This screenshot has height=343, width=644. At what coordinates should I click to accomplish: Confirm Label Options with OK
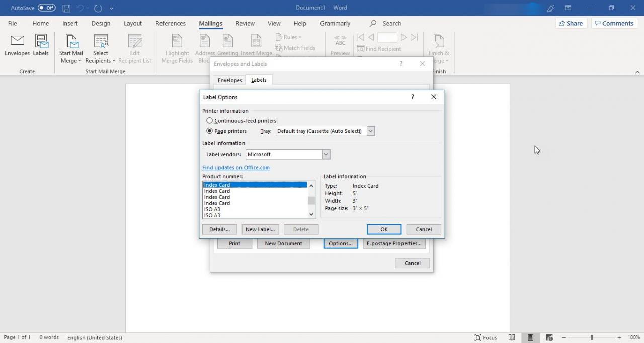[384, 229]
